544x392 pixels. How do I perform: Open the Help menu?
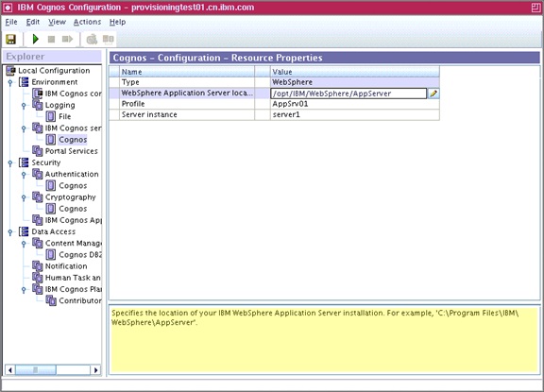point(118,22)
